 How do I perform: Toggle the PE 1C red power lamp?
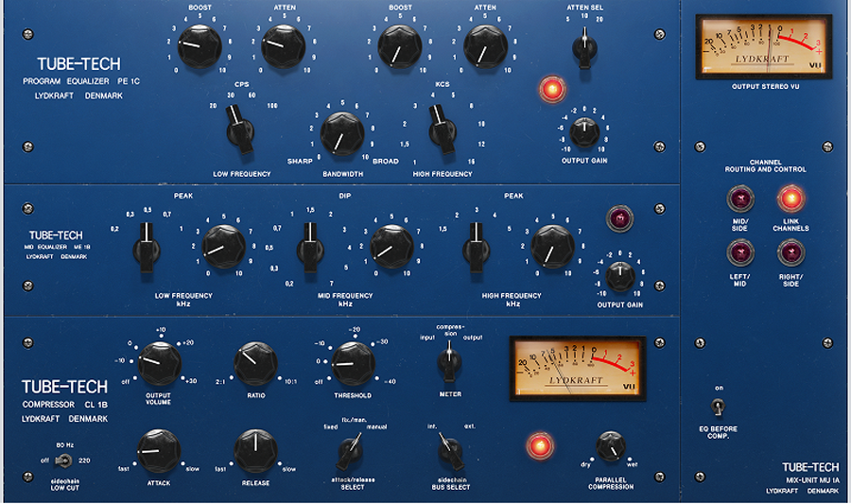click(x=552, y=89)
